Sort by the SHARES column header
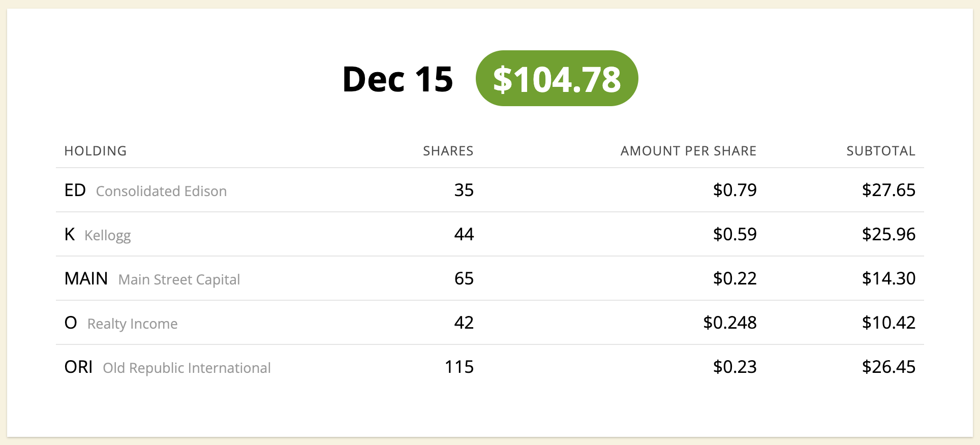980x445 pixels. click(x=448, y=151)
